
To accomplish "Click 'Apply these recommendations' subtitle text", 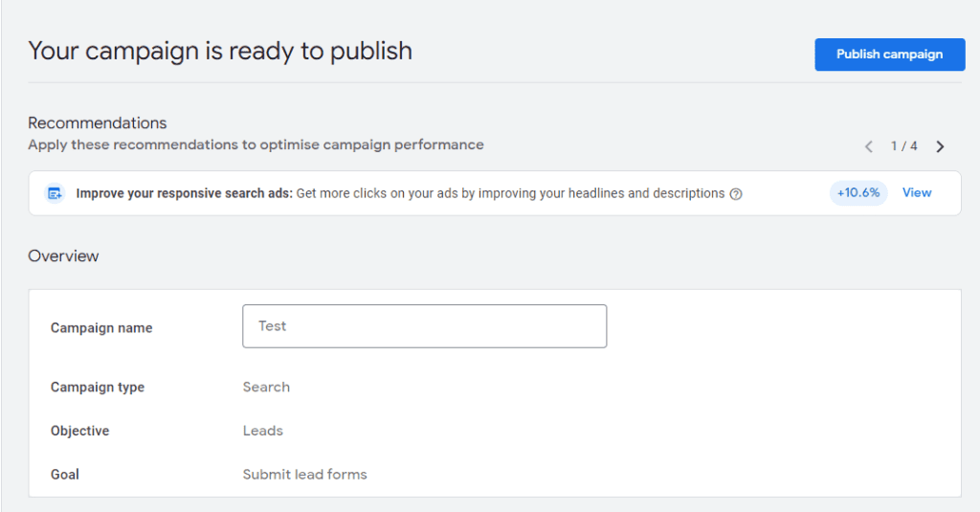I will pyautogui.click(x=256, y=145).
